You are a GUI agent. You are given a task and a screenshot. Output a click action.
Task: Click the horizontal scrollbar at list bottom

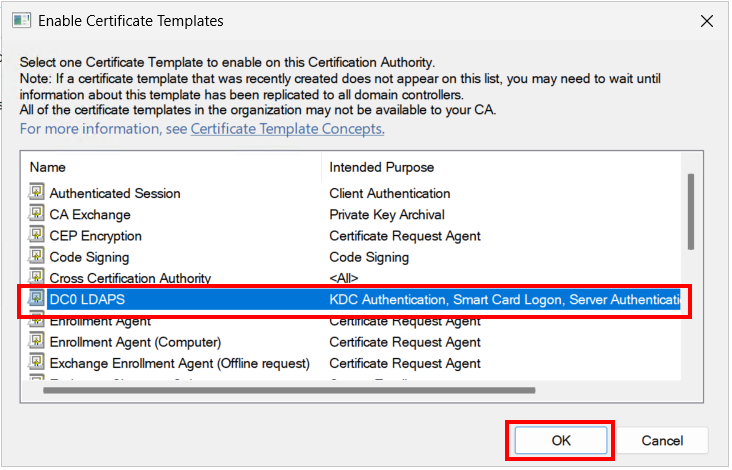(x=289, y=391)
